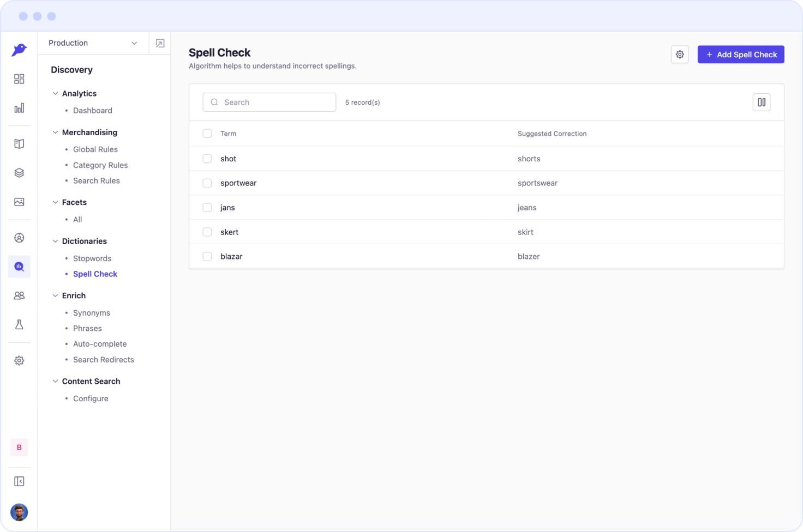The width and height of the screenshot is (803, 532).
Task: Click the stacked layers icon in sidebar
Action: [x=19, y=173]
